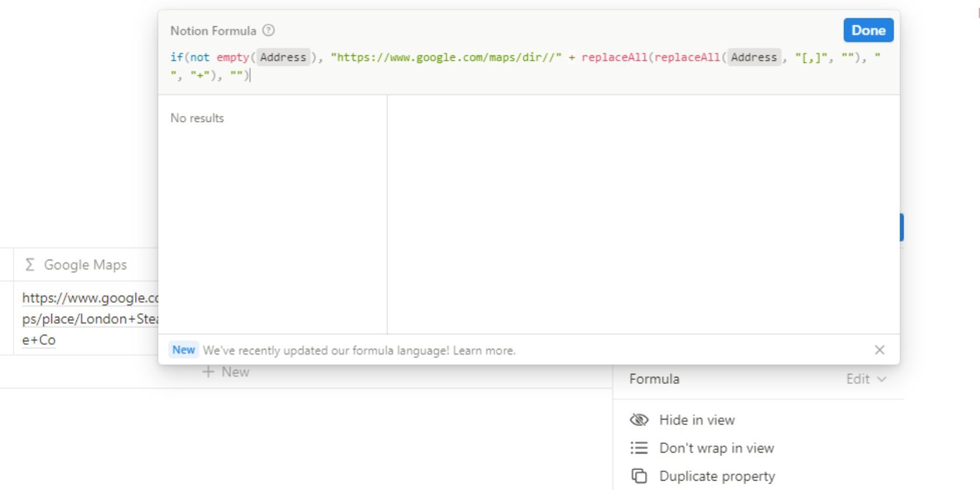Image resolution: width=980 pixels, height=490 pixels.
Task: Click the chevron next to Edit
Action: (882, 379)
